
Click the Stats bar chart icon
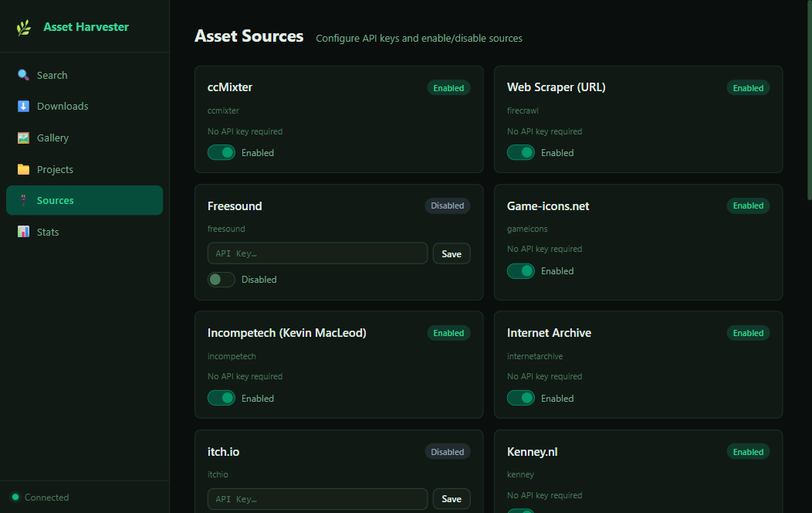point(23,232)
